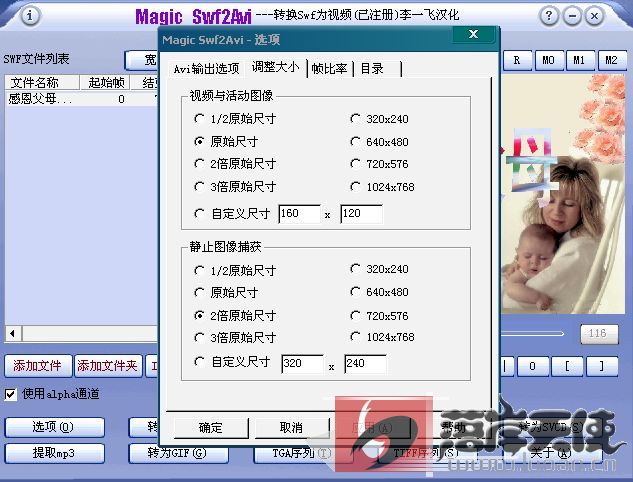This screenshot has height=482, width=633.
Task: Click the M0 button
Action: click(x=548, y=61)
